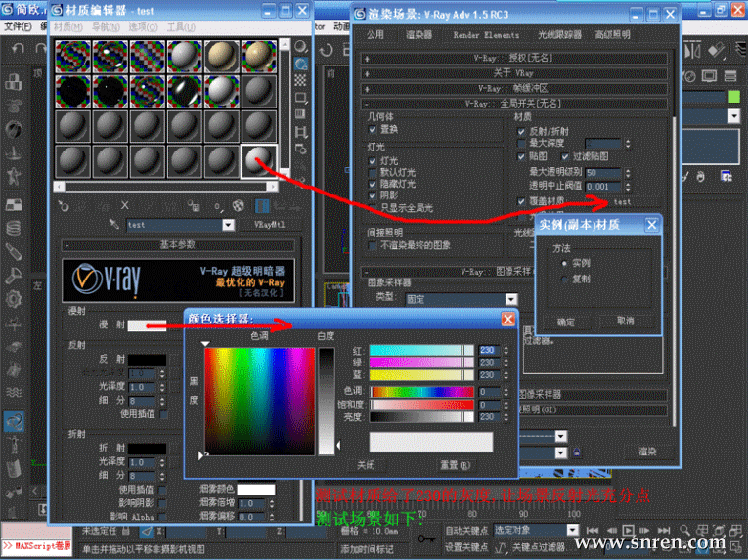This screenshot has width=748, height=560.
Task: Open the dropdown left of the render lock icon
Action: [x=561, y=452]
